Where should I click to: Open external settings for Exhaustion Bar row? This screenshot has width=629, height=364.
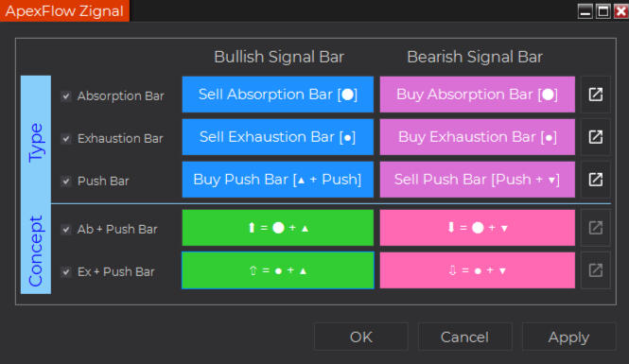point(596,137)
